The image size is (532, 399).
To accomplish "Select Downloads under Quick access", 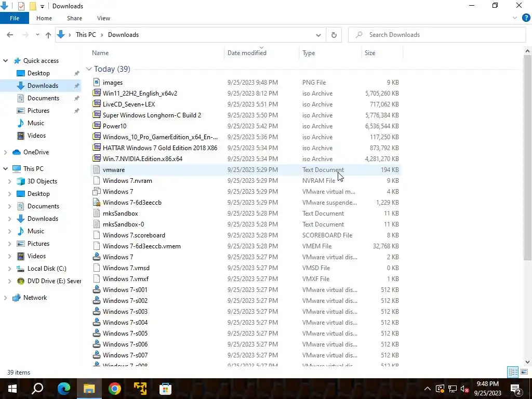I will (43, 86).
